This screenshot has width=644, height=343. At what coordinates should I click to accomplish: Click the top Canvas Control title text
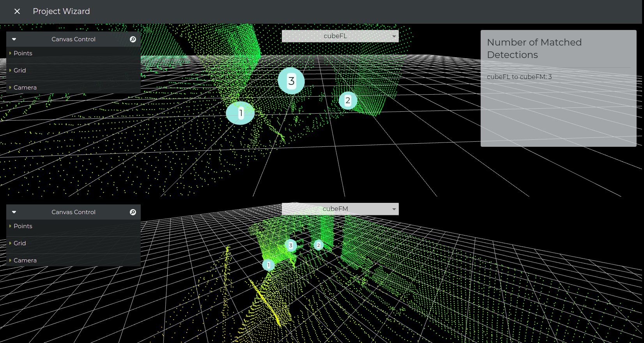point(73,39)
